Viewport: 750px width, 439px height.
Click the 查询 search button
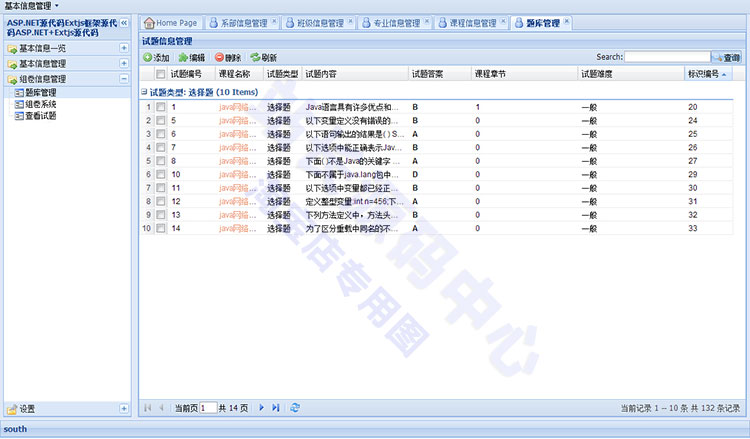pyautogui.click(x=726, y=58)
